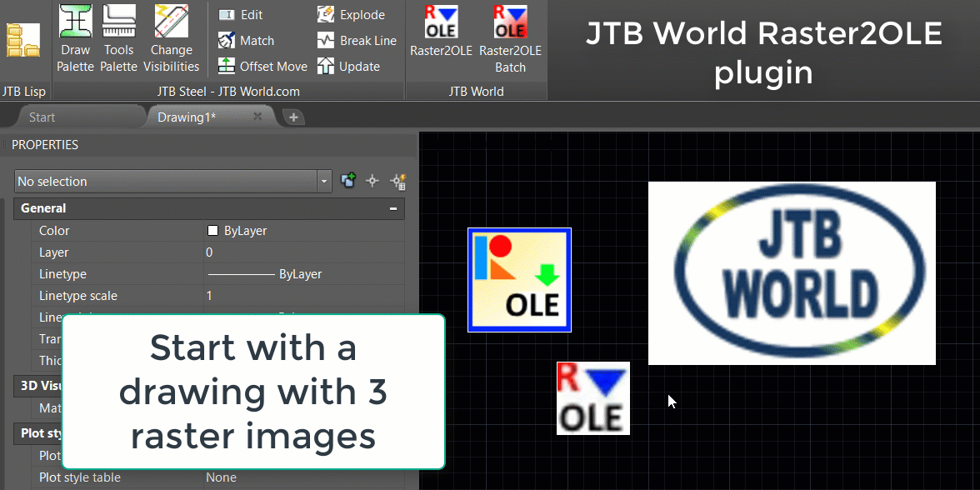Click the Break Line command
Viewport: 980px width, 490px height.
coord(357,41)
